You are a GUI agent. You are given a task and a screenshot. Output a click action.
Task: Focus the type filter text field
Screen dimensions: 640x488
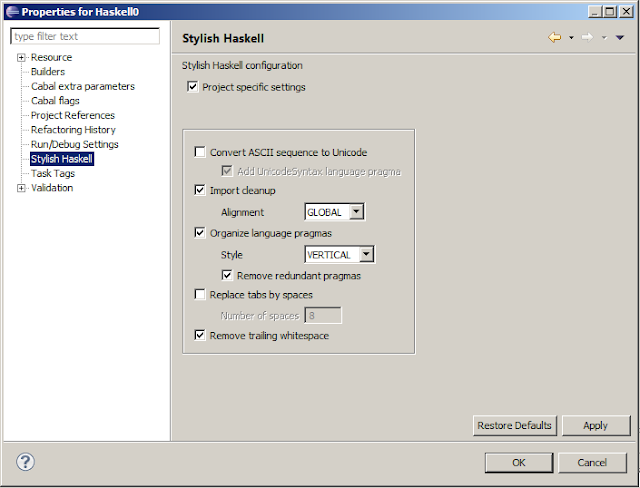[x=85, y=36]
